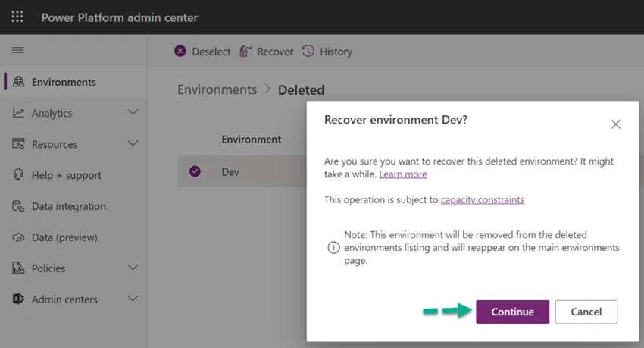The height and width of the screenshot is (348, 644).
Task: Open Data (preview) menu item
Action: coord(74,237)
